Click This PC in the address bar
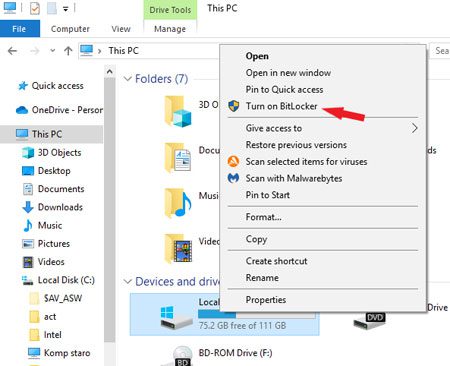450x366 pixels. pos(123,51)
